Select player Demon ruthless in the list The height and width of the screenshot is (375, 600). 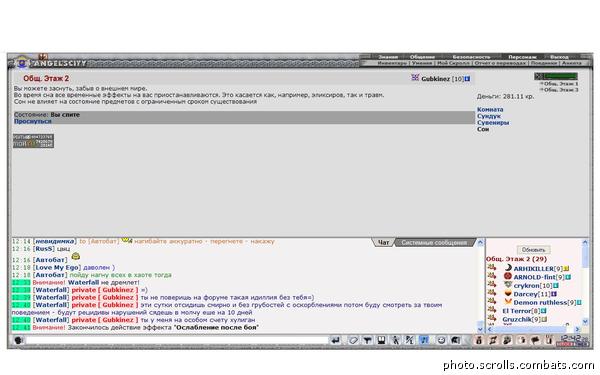pos(540,303)
